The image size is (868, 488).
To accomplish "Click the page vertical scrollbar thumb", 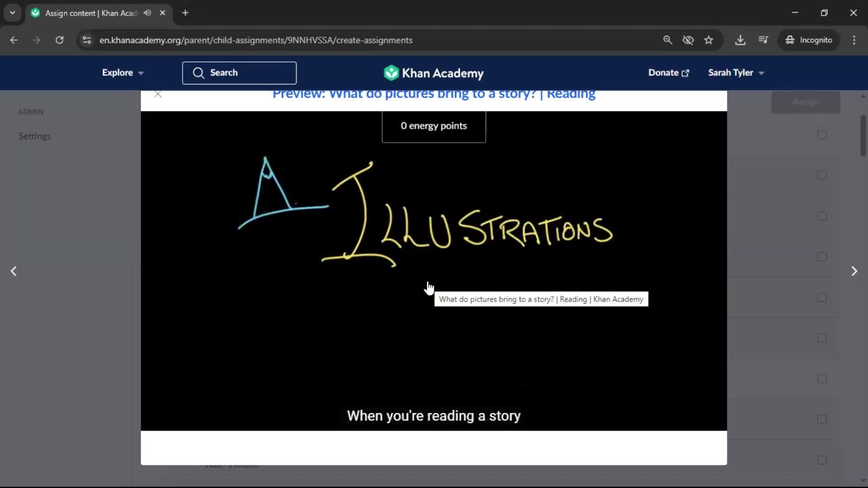I will pos(863,136).
